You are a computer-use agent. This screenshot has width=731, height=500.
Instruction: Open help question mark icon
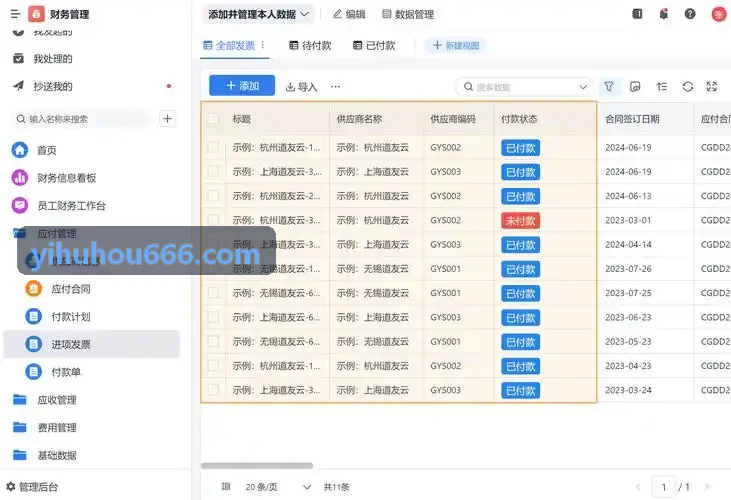point(690,14)
